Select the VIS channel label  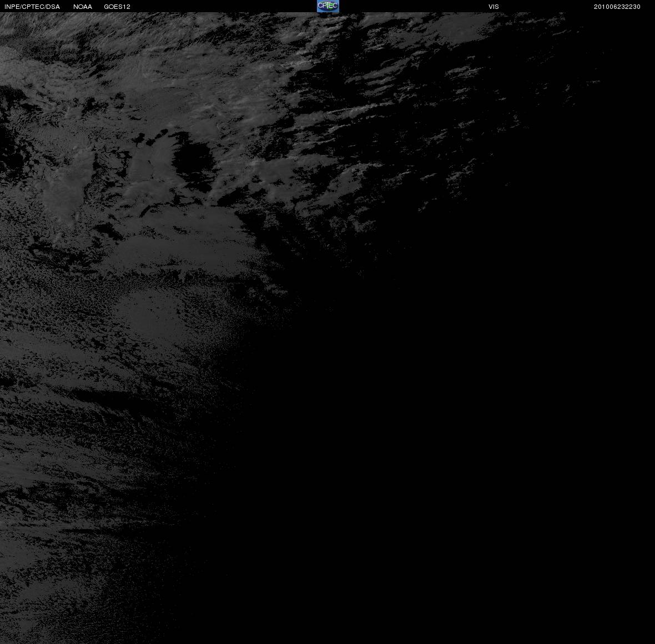click(x=493, y=7)
